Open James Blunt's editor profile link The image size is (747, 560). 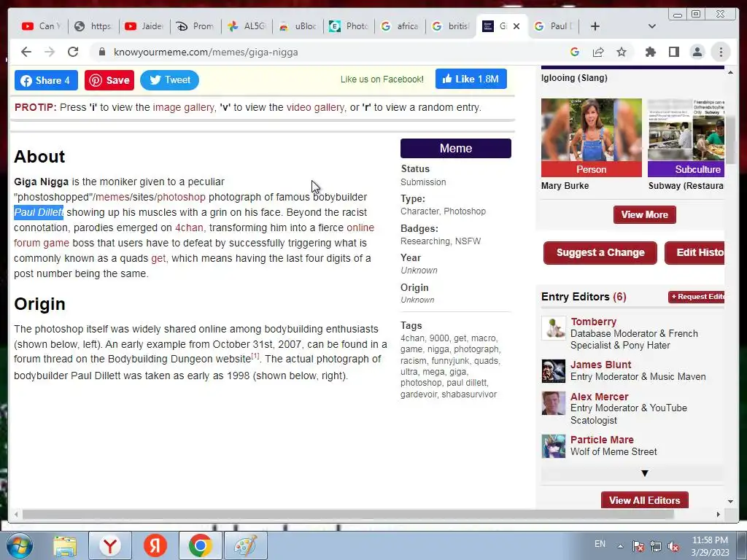(x=601, y=365)
